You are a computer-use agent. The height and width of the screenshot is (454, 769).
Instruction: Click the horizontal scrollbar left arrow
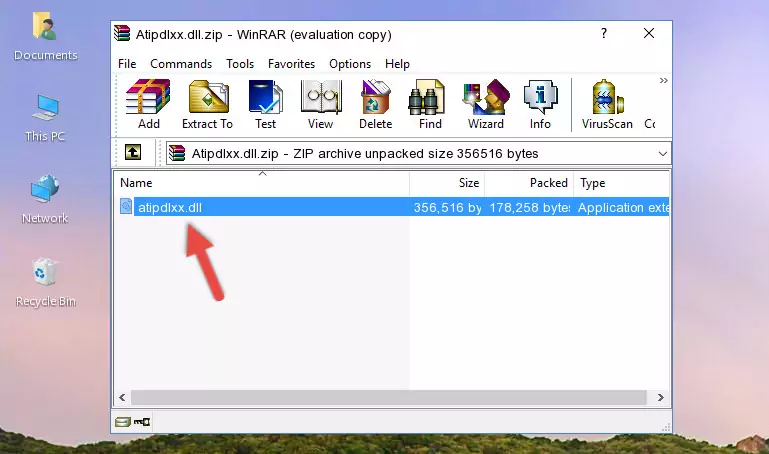point(123,397)
